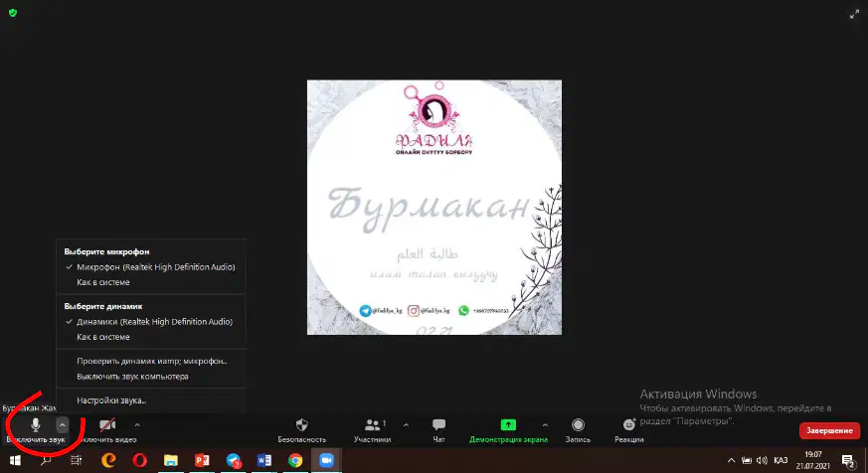Screen dimensions: 868x473
Task: Launch Opera browser from taskbar
Action: [139, 460]
